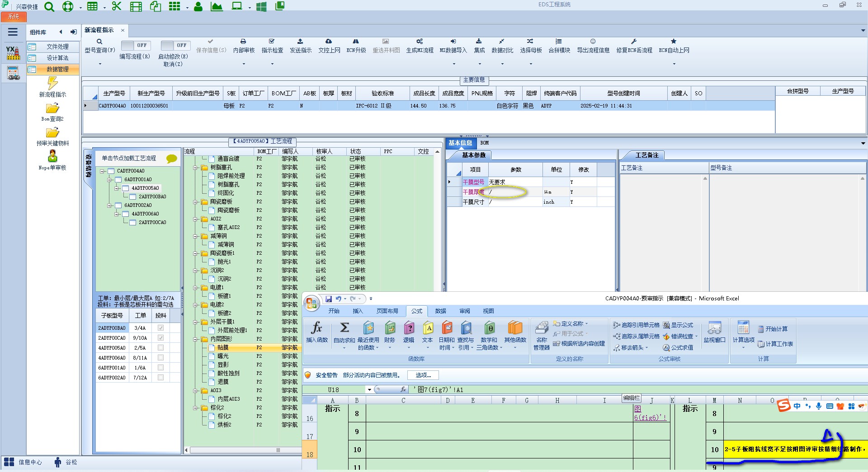This screenshot has height=472, width=868.
Task: Check 投料 checkbox for 4ADYP006A0
Action: tap(160, 358)
